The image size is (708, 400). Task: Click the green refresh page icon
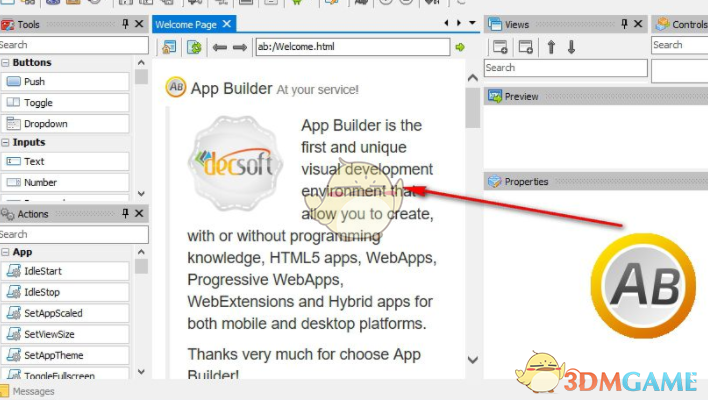194,46
